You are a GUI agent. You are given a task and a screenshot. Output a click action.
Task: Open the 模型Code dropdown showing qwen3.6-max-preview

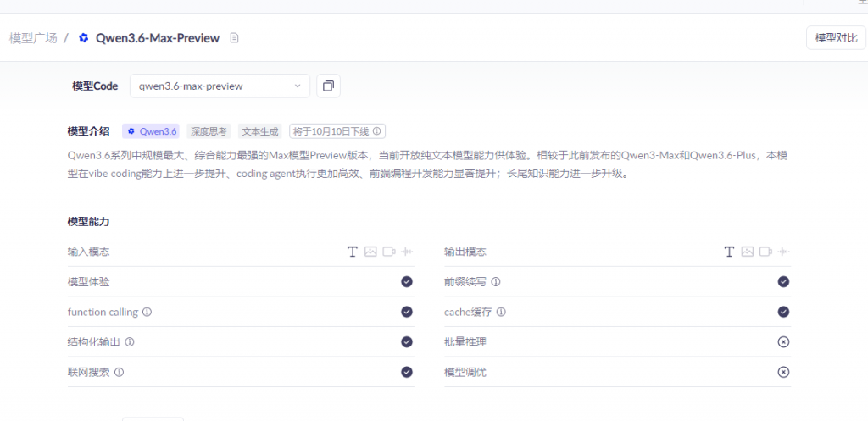coord(220,86)
